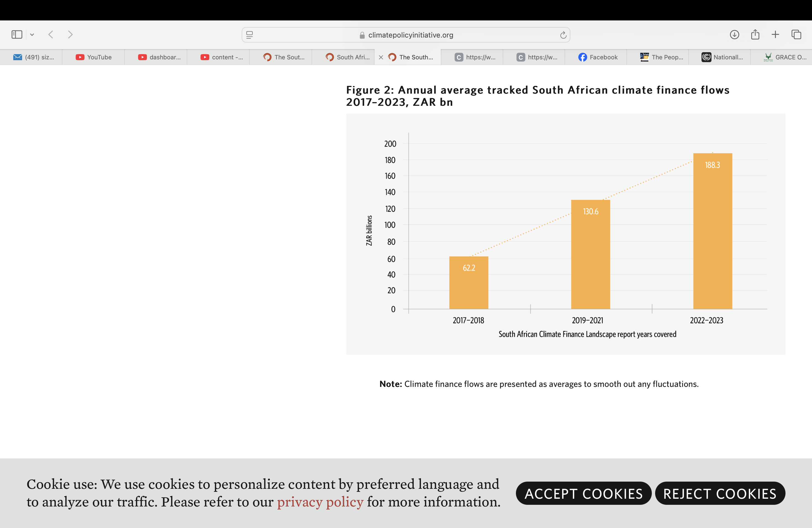The image size is (812, 528).
Task: Switch to the Facebook tab
Action: tap(598, 57)
